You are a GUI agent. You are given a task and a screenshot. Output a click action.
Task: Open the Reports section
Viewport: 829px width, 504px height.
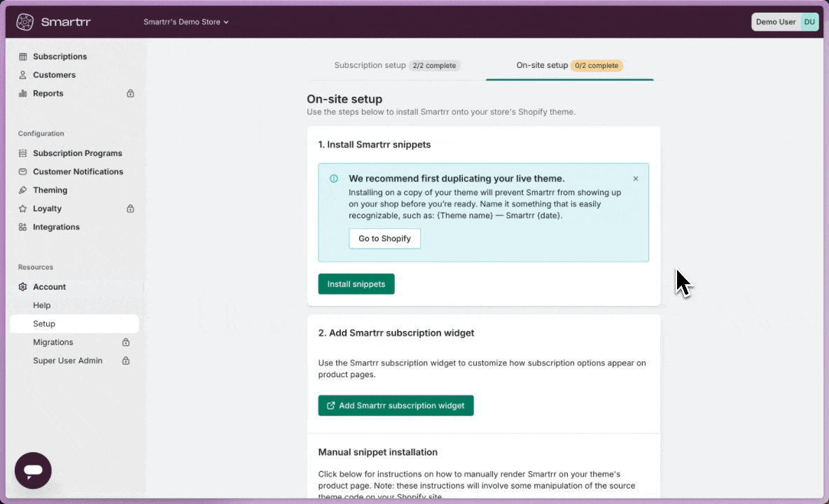(48, 94)
